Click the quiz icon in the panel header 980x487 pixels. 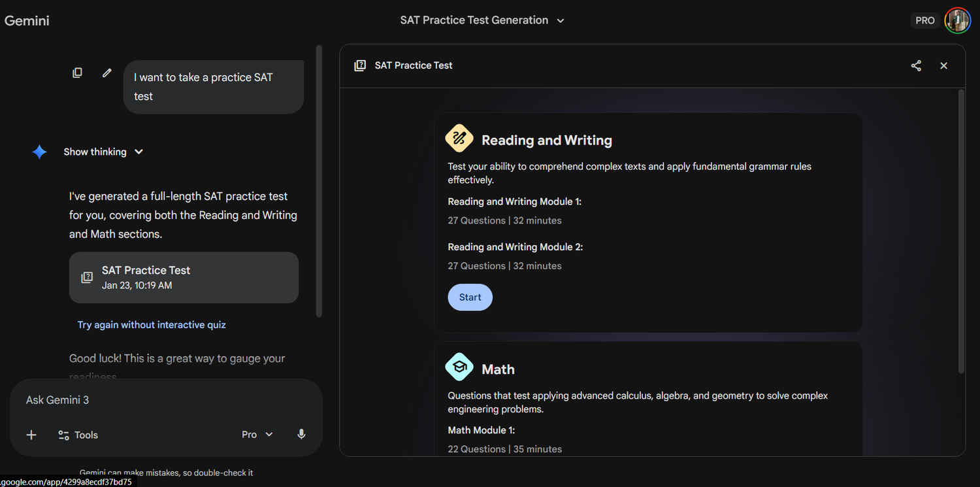click(x=360, y=66)
